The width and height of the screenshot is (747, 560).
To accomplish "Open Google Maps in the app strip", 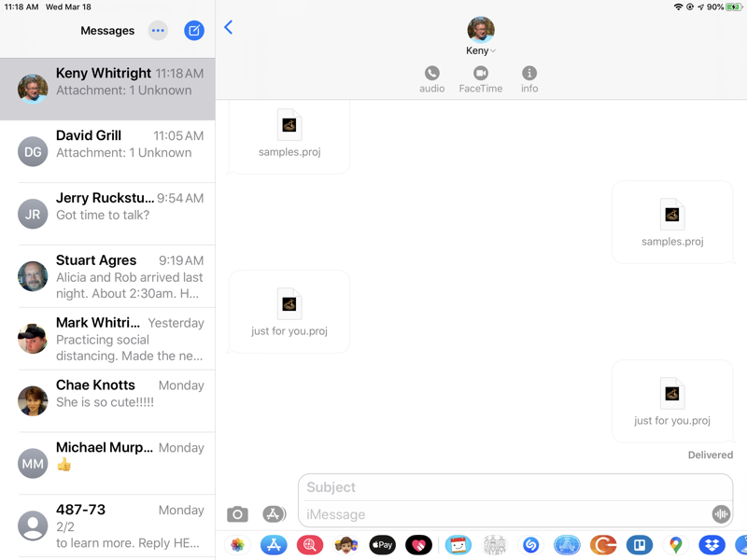I will tap(675, 545).
